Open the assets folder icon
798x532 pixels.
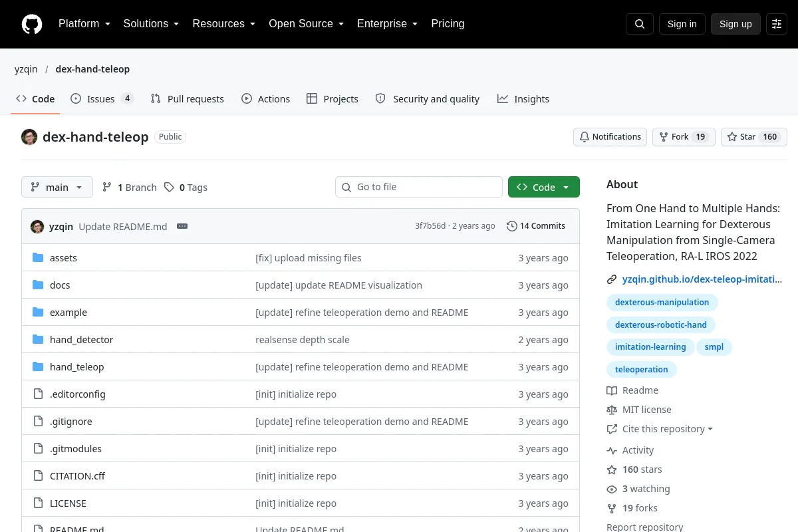pos(38,258)
